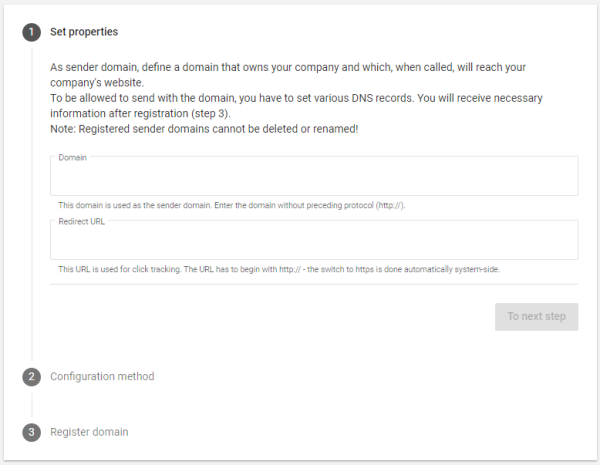Image resolution: width=600 pixels, height=465 pixels.
Task: Expand the Configuration method step
Action: pyautogui.click(x=102, y=377)
